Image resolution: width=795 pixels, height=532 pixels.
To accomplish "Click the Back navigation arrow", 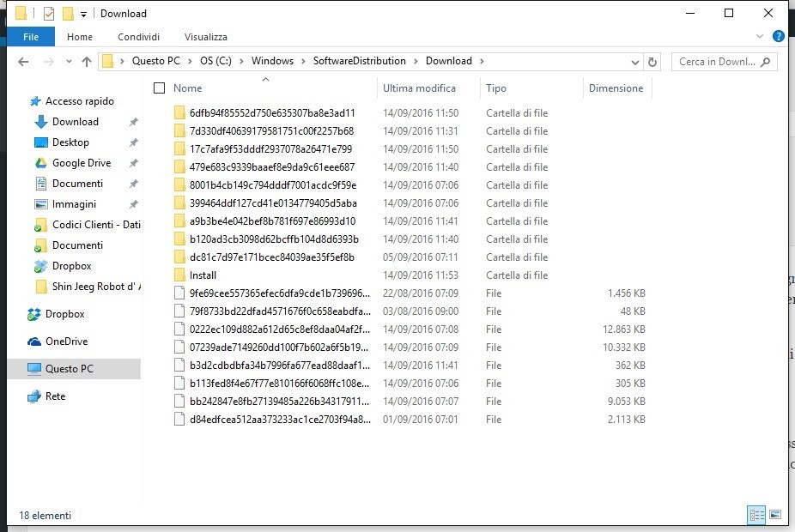I will tap(23, 62).
